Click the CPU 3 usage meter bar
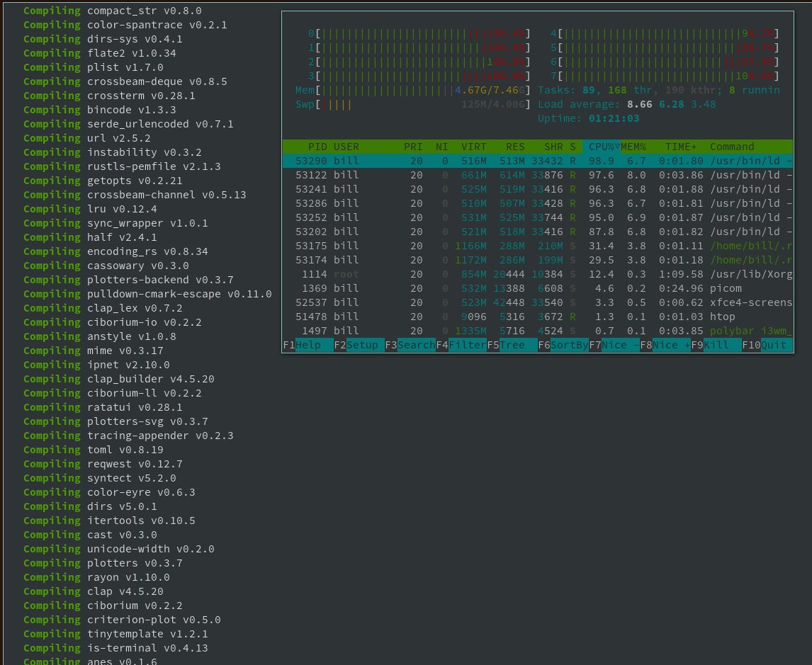The width and height of the screenshot is (812, 665). tap(419, 76)
